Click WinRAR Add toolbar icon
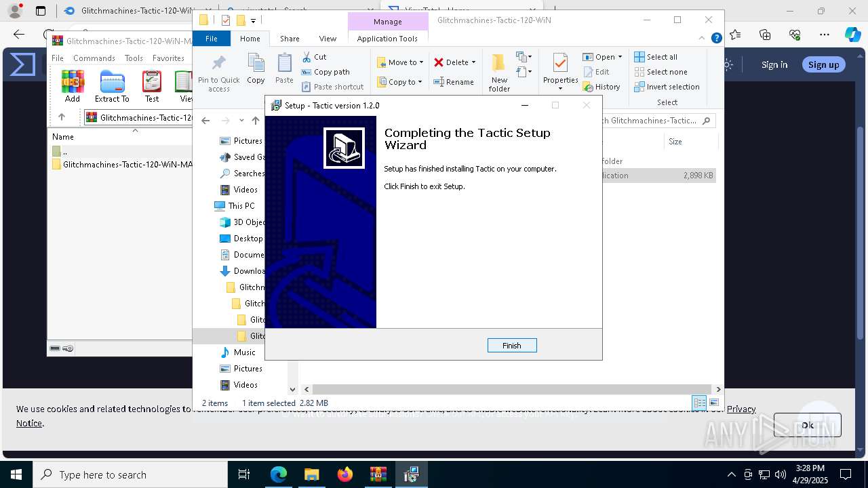 [73, 86]
